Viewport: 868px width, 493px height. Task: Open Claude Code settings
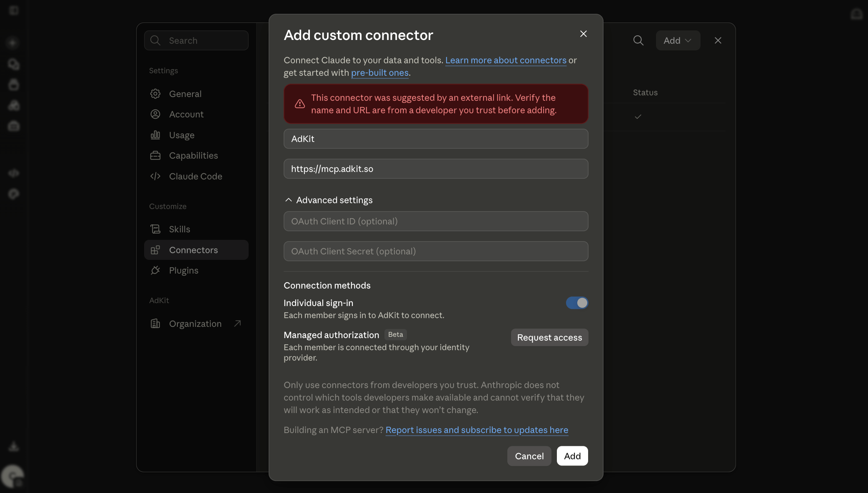click(x=196, y=176)
